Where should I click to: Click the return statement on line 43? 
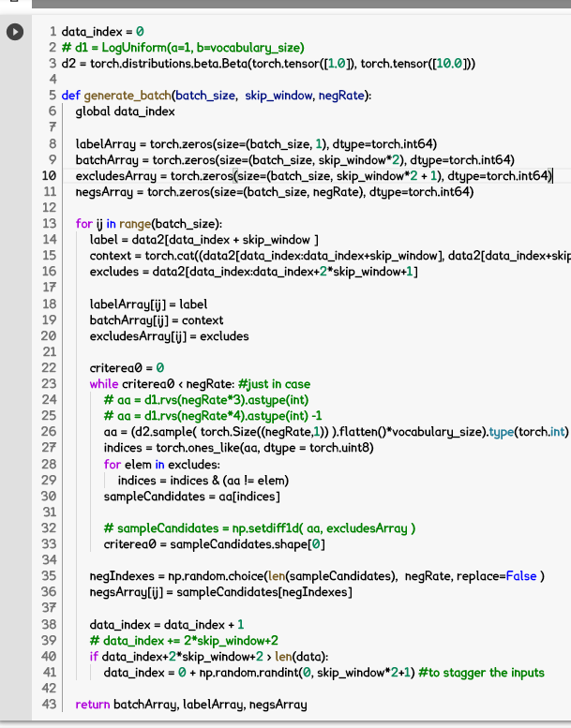coord(191,705)
